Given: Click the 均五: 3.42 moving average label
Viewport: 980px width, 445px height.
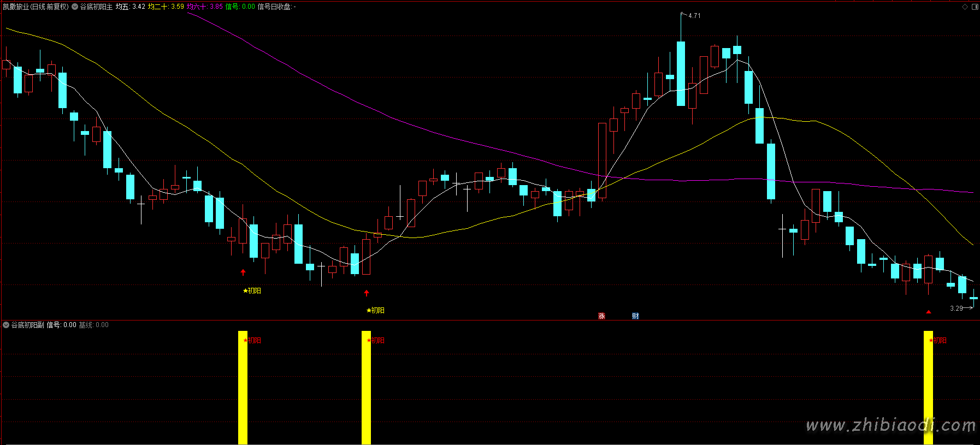Looking at the screenshot, I should (130, 7).
